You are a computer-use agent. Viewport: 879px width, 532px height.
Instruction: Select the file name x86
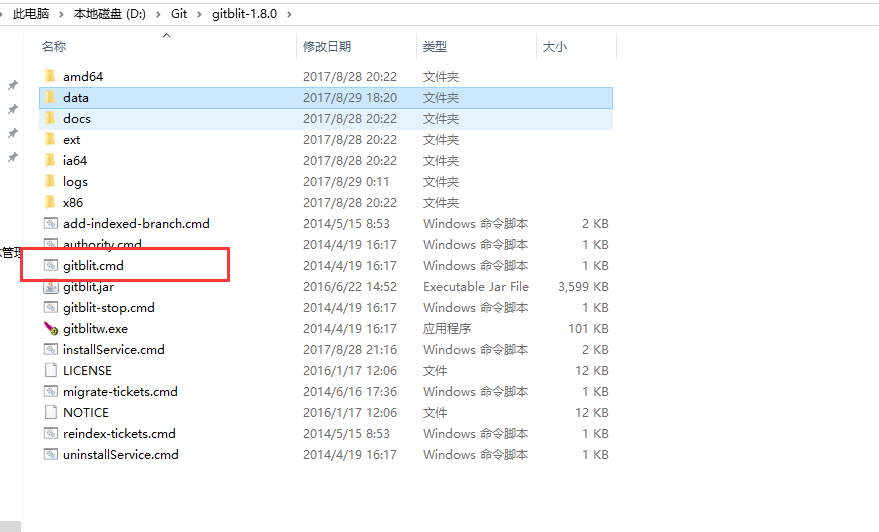[73, 202]
